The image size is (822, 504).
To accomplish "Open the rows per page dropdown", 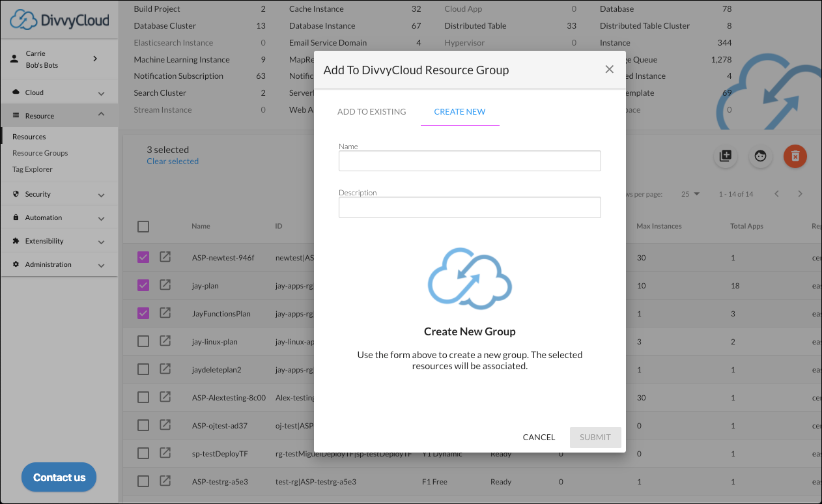I will (x=690, y=194).
